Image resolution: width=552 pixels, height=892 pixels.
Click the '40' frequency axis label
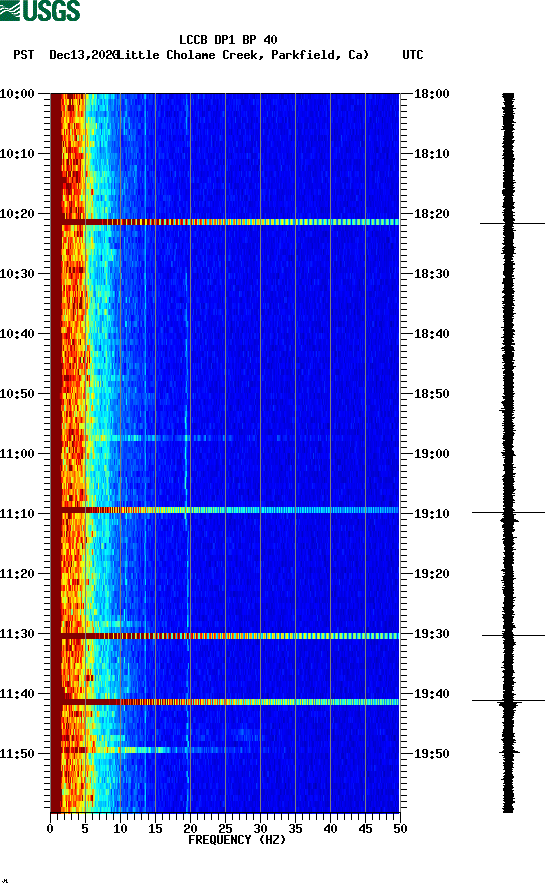pyautogui.click(x=330, y=829)
